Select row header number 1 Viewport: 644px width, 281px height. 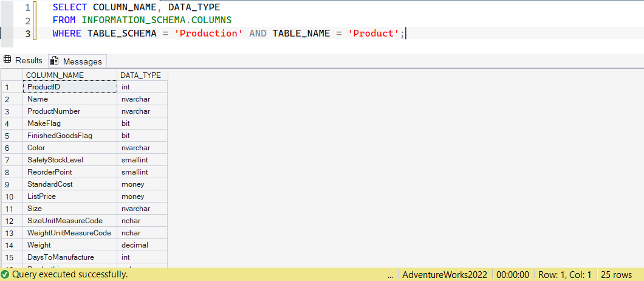tap(12, 87)
